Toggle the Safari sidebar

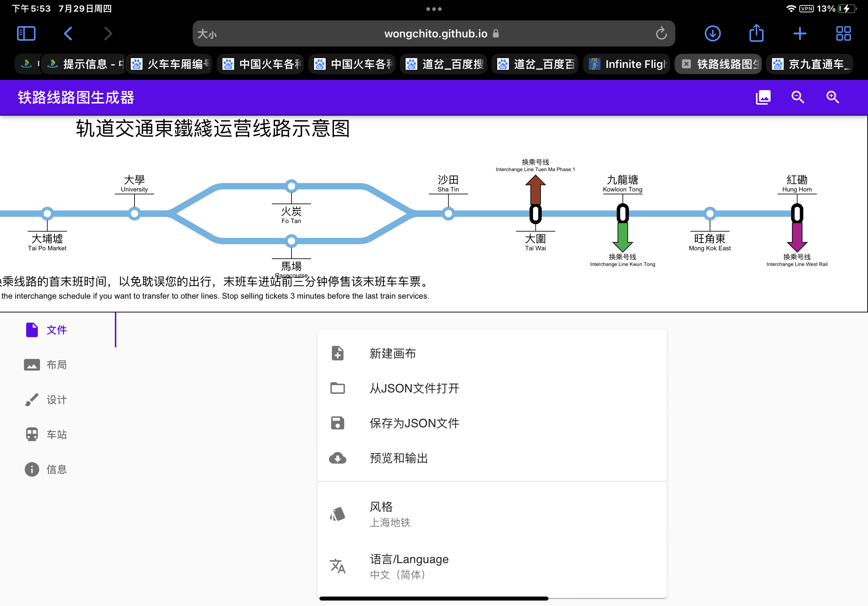coord(26,33)
